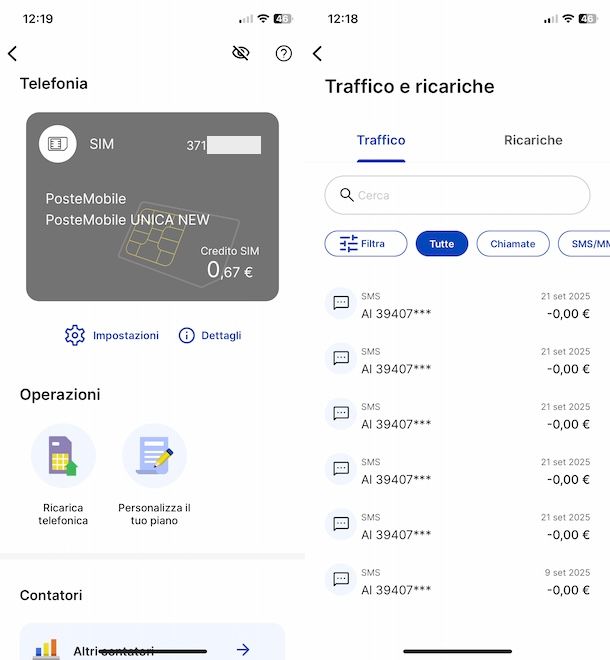
Task: Toggle the hide balance eye icon
Action: click(x=240, y=53)
